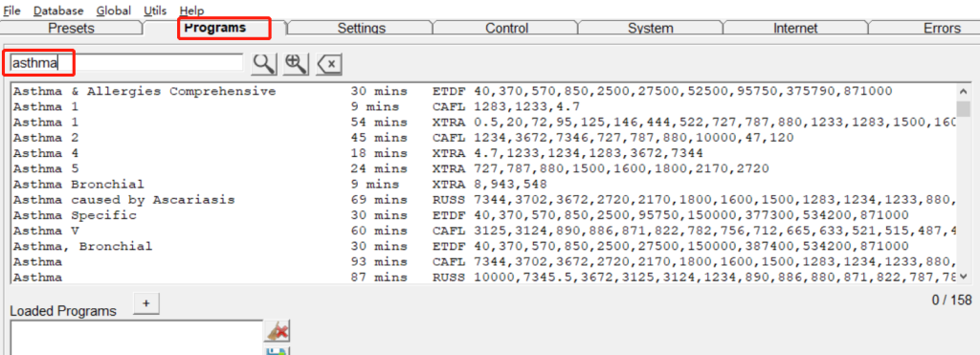Click the search-plus magnifier icon

(296, 63)
